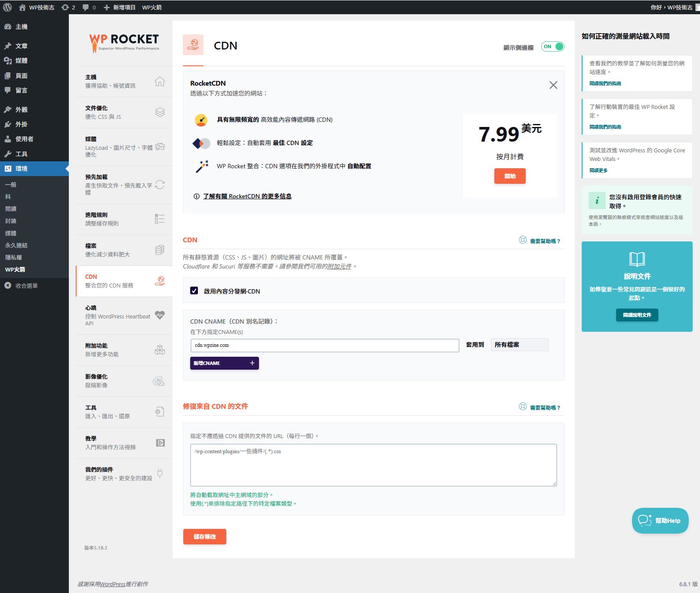The height and width of the screenshot is (593, 700).
Task: Open the 檔案 database icon tab
Action: [160, 250]
